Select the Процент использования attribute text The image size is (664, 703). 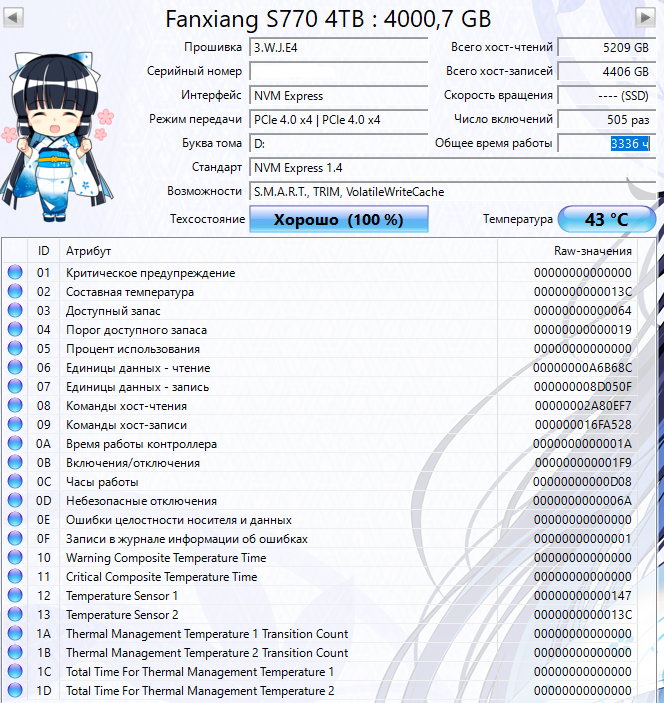click(133, 349)
